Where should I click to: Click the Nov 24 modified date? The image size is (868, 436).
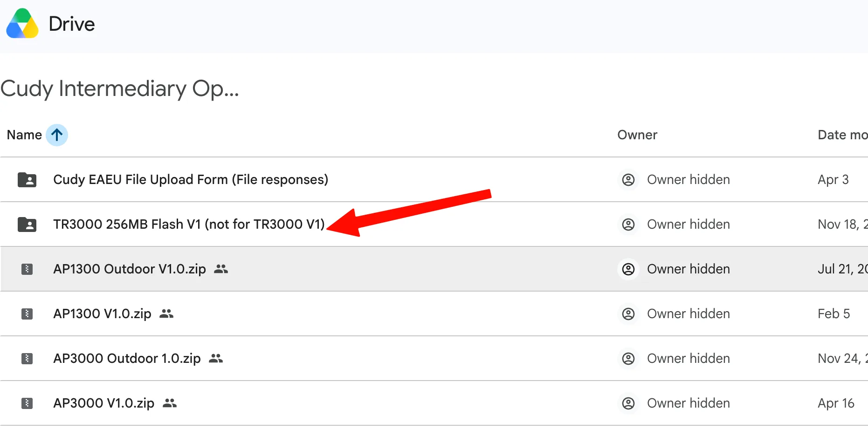[x=843, y=359]
